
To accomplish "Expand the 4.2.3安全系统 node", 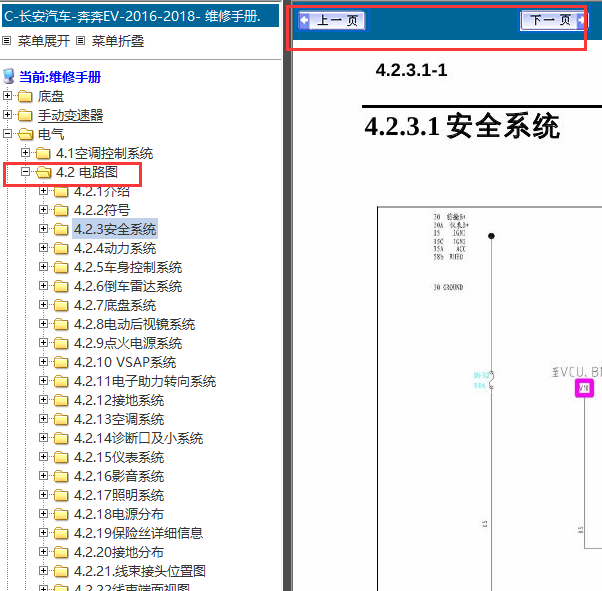I will point(43,228).
